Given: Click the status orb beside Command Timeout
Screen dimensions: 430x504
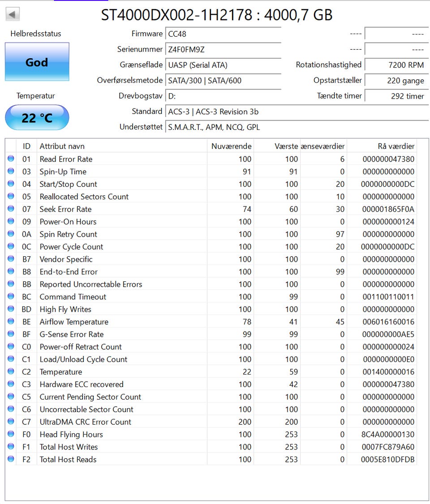Looking at the screenshot, I should pos(11,297).
